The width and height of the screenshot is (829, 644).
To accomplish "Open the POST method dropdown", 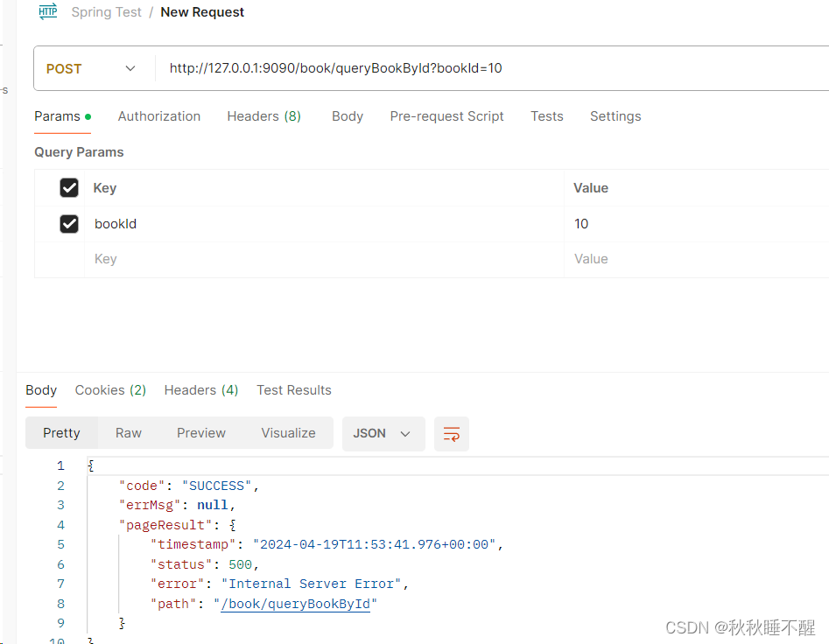I will [x=91, y=68].
